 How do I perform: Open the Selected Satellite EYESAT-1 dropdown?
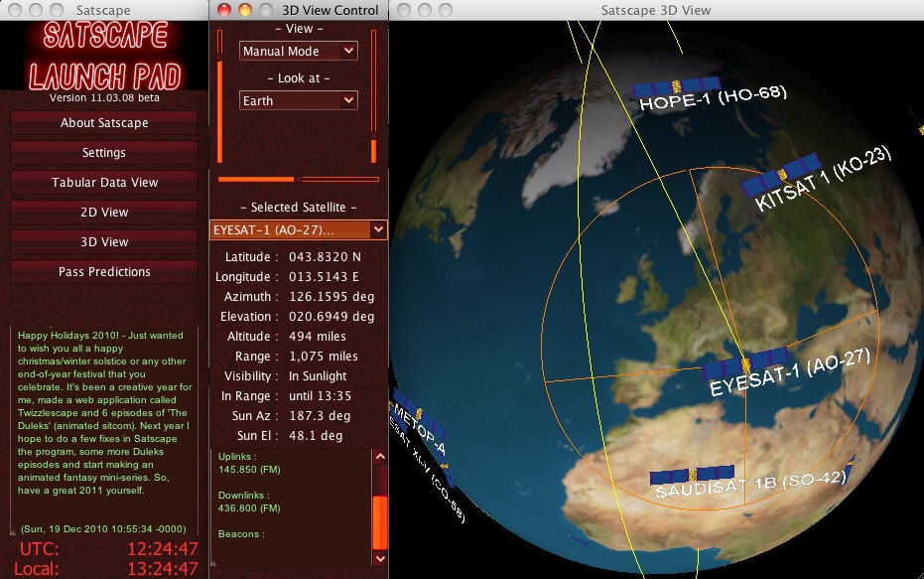point(298,230)
